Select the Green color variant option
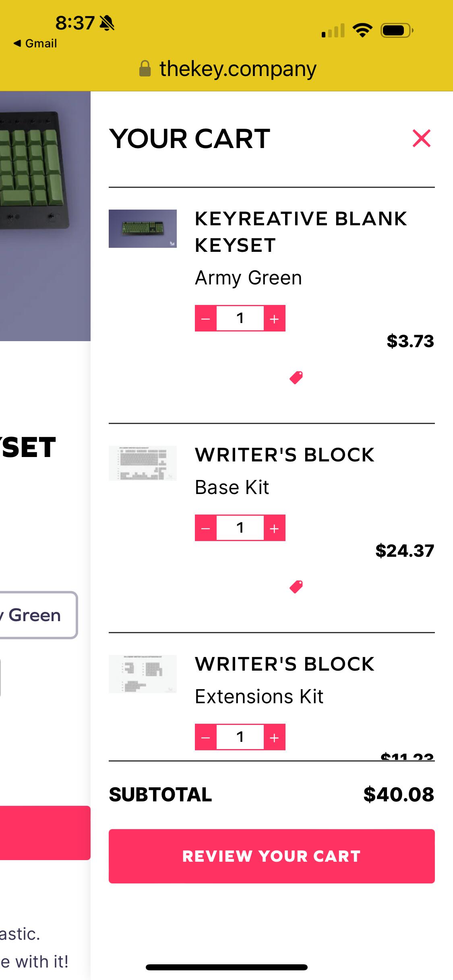The height and width of the screenshot is (980, 453). (36, 615)
